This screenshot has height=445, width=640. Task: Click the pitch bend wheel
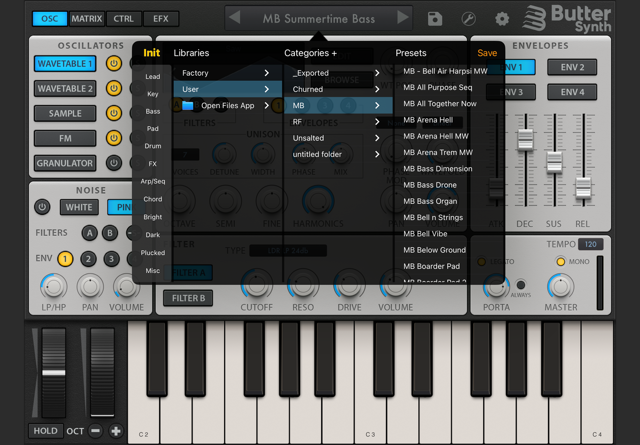[54, 373]
